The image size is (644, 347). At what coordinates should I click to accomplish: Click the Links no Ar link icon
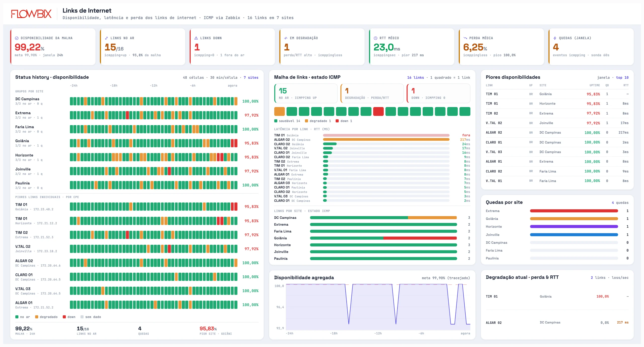pyautogui.click(x=106, y=38)
